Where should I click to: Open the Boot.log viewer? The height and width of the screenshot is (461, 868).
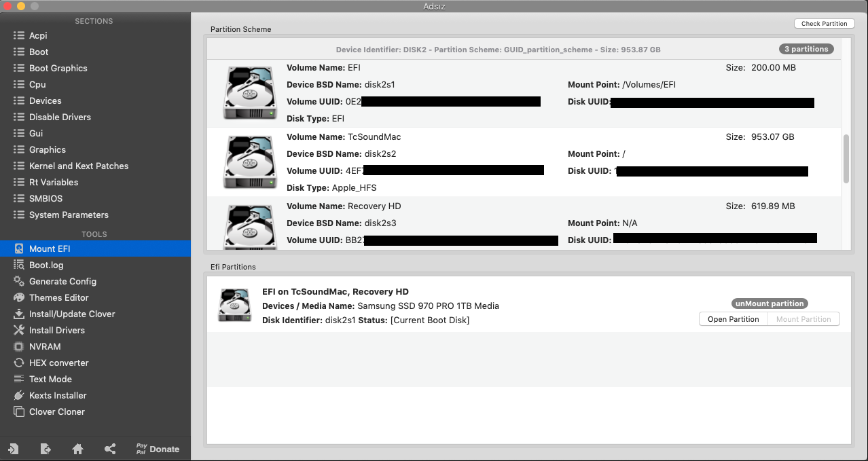(46, 265)
